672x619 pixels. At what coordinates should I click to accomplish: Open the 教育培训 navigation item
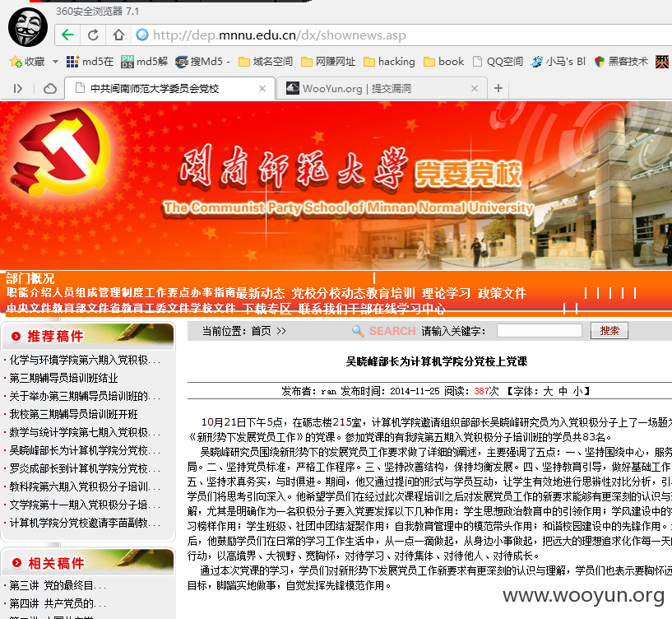tap(390, 293)
